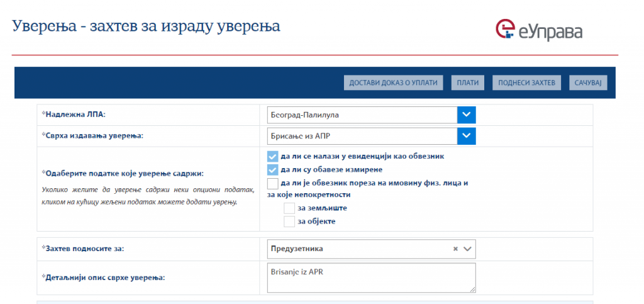
Task: Expand the Захтев подносите за chevron
Action: pos(467,249)
